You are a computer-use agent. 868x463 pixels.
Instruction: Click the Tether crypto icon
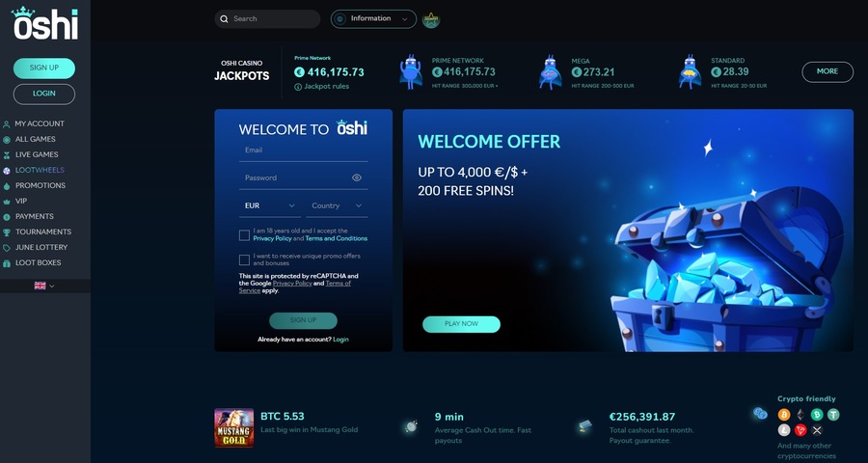click(833, 414)
